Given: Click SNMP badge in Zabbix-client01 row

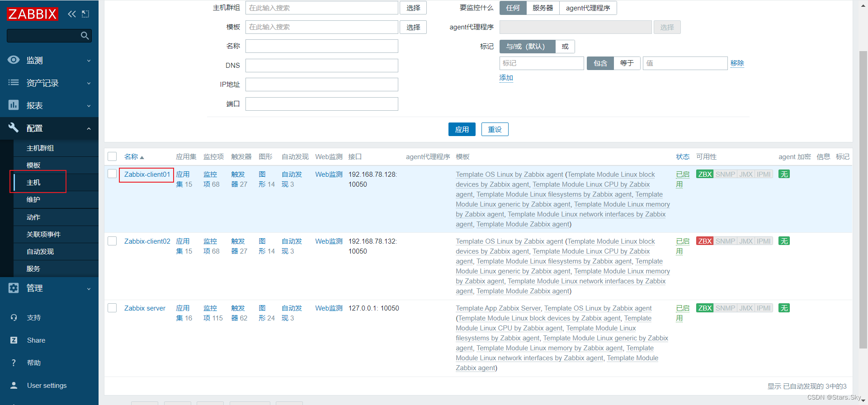Looking at the screenshot, I should coord(725,174).
